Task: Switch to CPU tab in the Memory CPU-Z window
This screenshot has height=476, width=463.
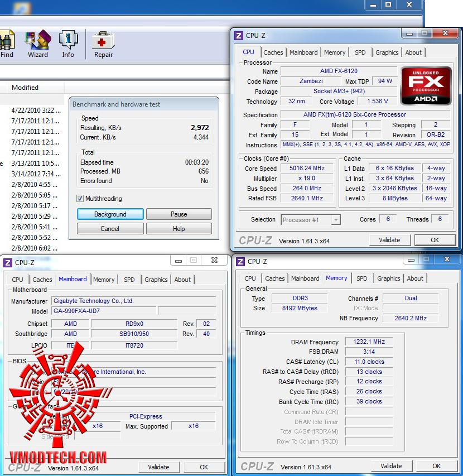Action: click(250, 278)
